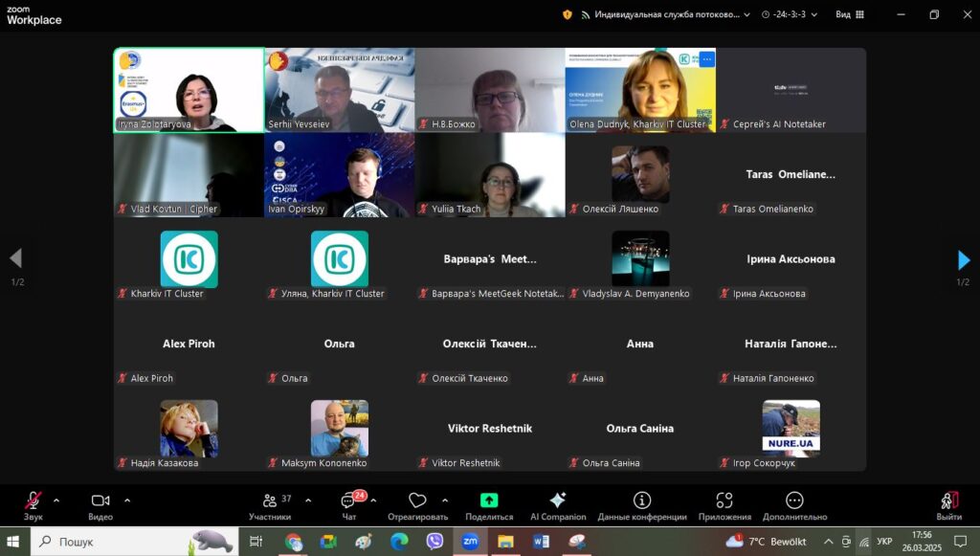The width and height of the screenshot is (980, 556).
Task: Click the Наталія Гапоненко name label
Action: click(x=773, y=378)
